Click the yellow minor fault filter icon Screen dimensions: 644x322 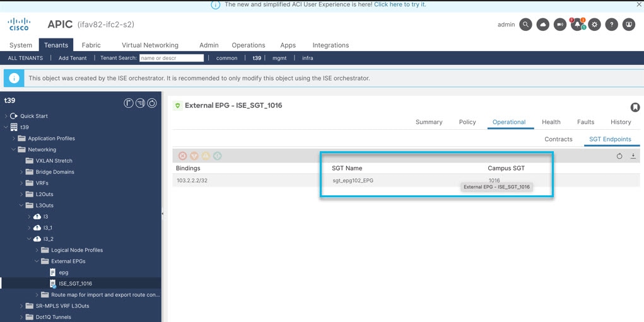tap(206, 156)
